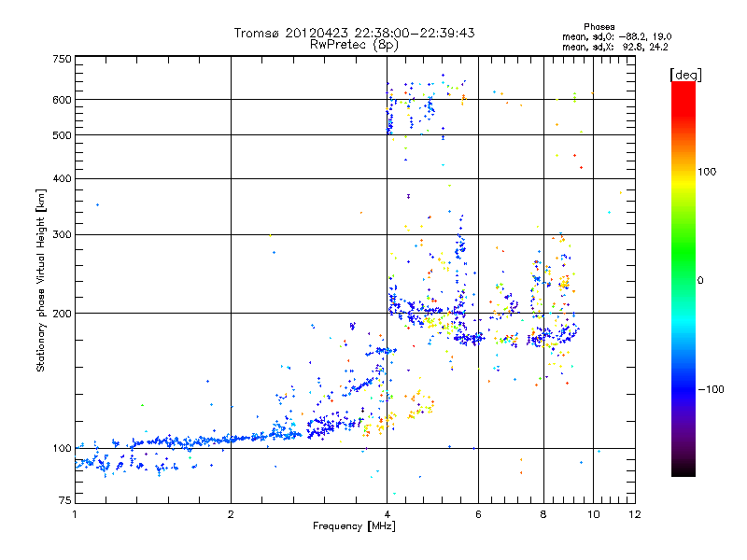Click the x-axis title "Frequency [MHz]"
747x560 pixels.
point(354,526)
